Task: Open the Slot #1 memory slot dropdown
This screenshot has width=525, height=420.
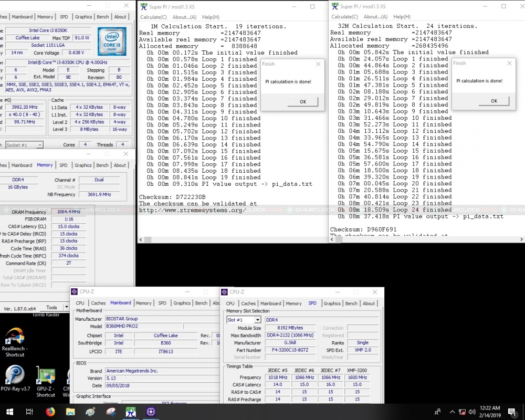Action: pos(257,320)
